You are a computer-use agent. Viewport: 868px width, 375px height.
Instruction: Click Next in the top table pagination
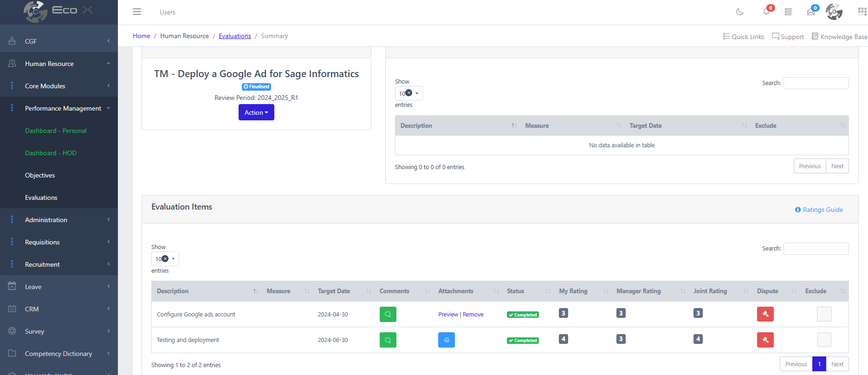837,166
